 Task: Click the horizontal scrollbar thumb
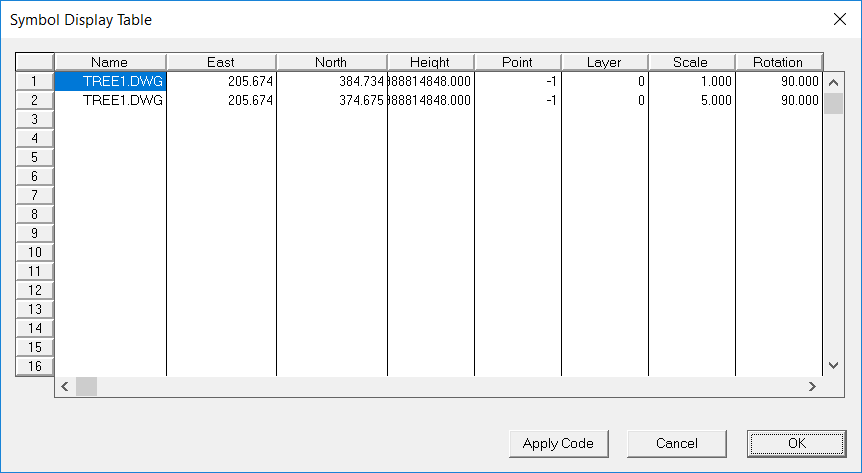click(87, 386)
